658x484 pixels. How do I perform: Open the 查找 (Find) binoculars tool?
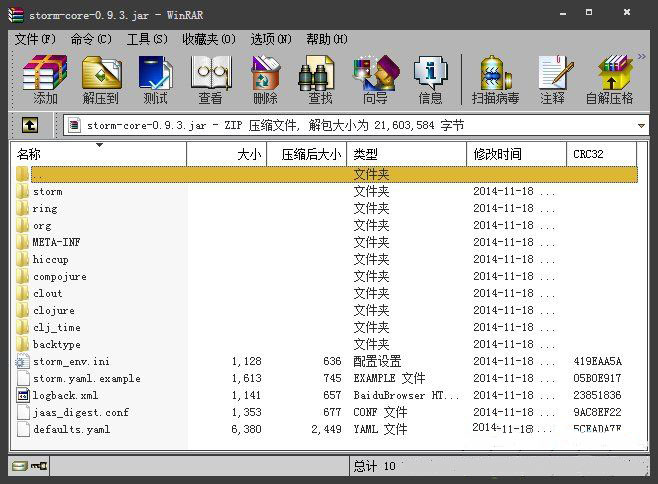(x=320, y=80)
